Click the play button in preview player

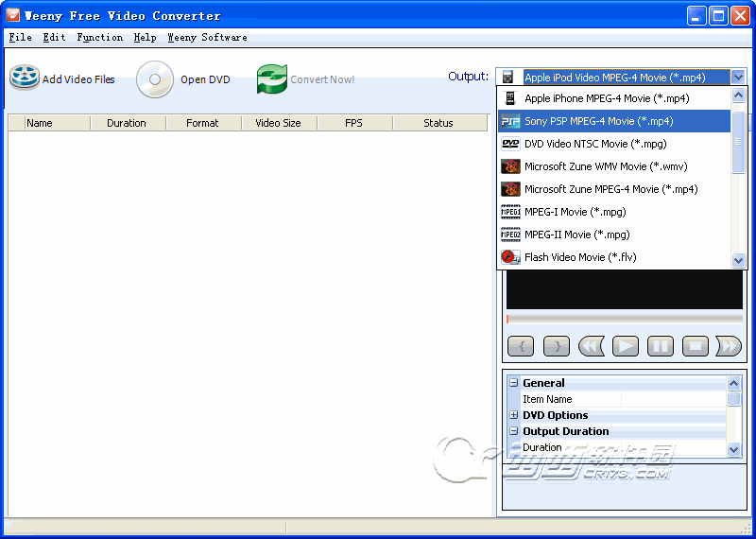coord(626,346)
